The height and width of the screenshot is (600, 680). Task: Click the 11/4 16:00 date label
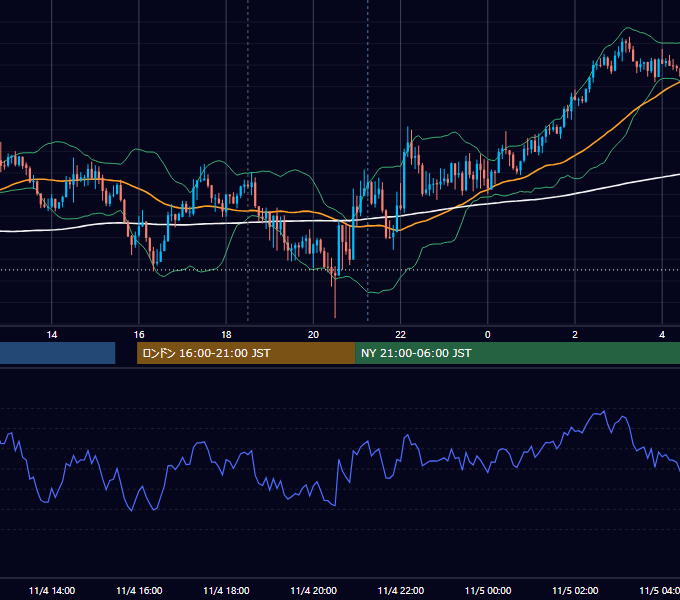(139, 590)
